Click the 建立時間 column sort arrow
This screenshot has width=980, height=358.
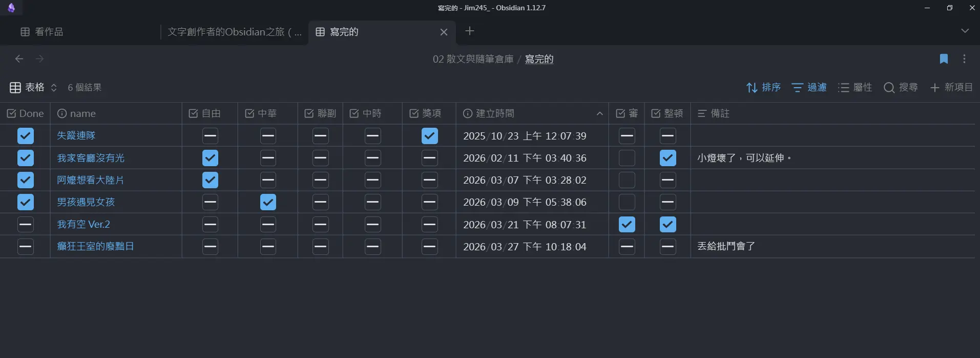pos(599,113)
